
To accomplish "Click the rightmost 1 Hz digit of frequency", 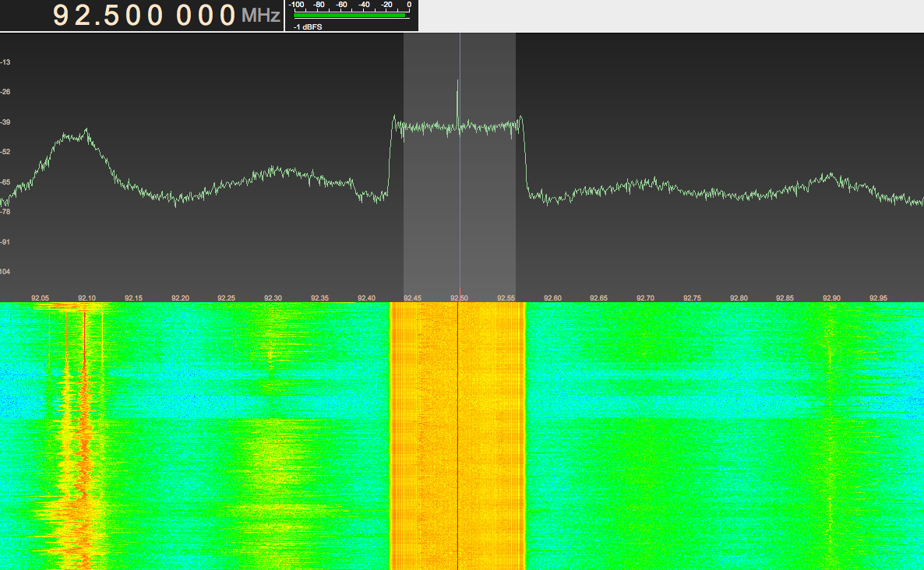I will (x=227, y=16).
